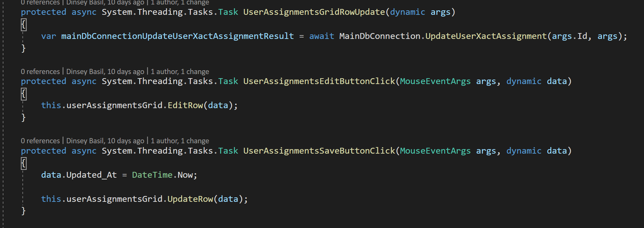Image resolution: width=644 pixels, height=228 pixels.
Task: Click the UserAssignmentsSaveButtonClick method name
Action: [319, 151]
